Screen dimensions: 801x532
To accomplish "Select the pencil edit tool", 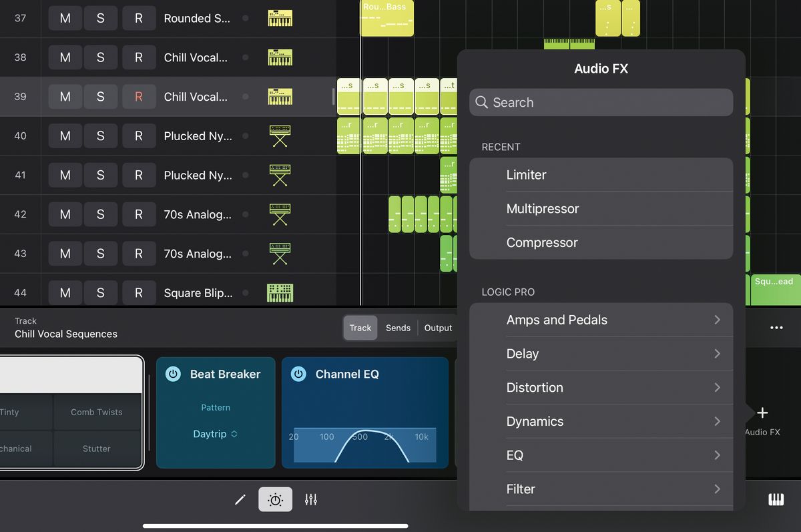I will pyautogui.click(x=241, y=499).
